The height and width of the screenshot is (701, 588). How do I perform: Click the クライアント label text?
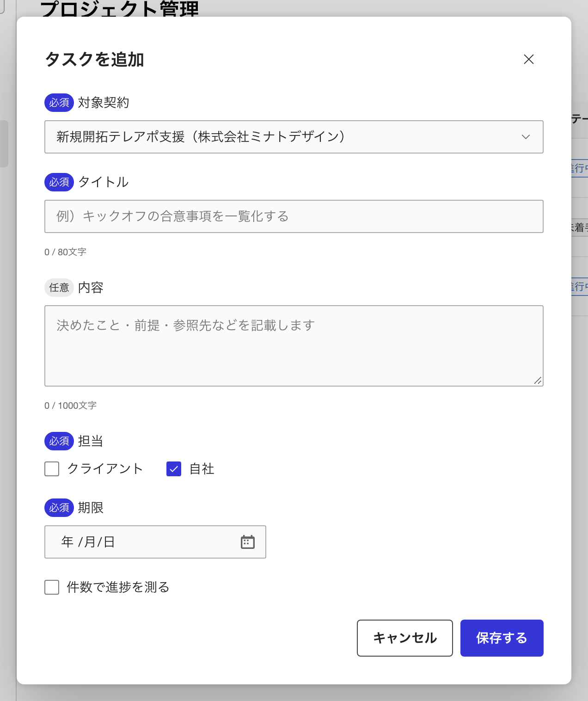pos(105,469)
